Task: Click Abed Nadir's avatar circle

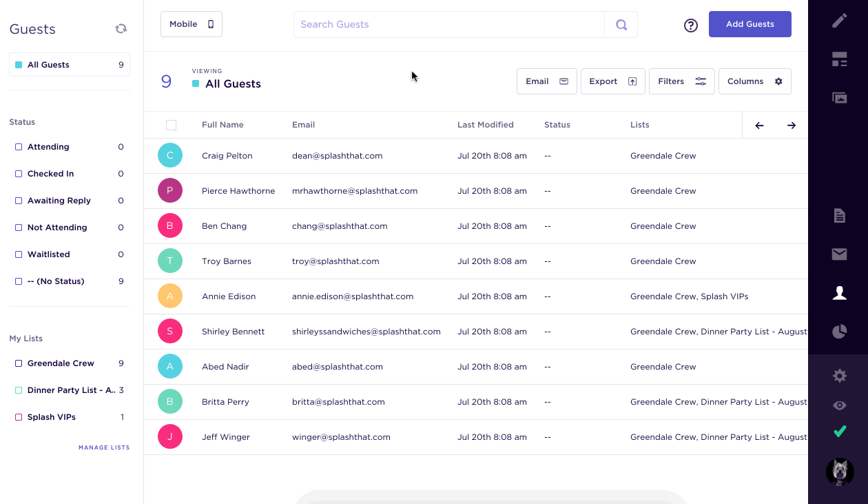Action: pos(170,367)
